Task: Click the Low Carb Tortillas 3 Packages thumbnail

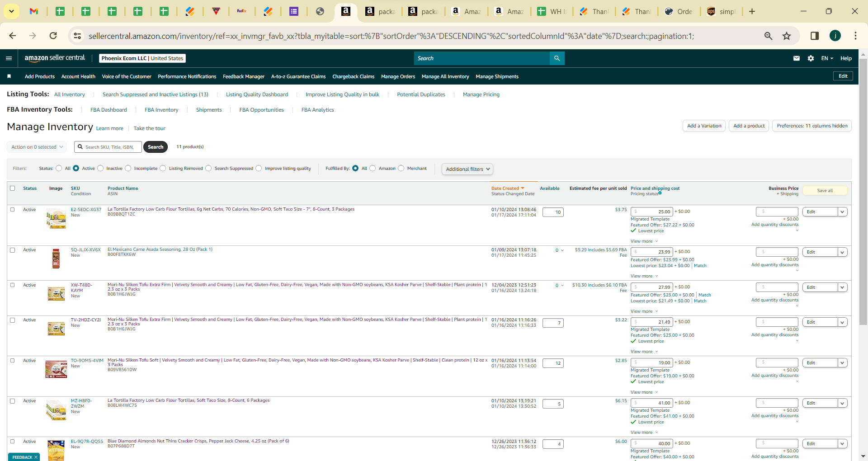Action: point(56,218)
